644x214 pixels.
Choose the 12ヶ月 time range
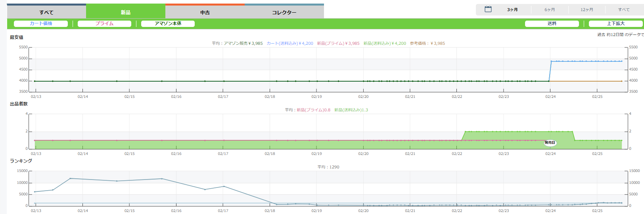tap(586, 10)
